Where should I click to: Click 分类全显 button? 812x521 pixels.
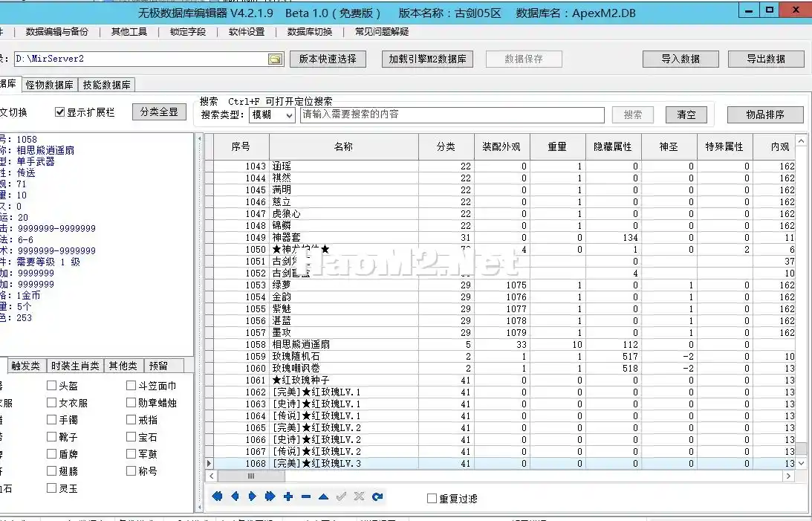pos(159,112)
